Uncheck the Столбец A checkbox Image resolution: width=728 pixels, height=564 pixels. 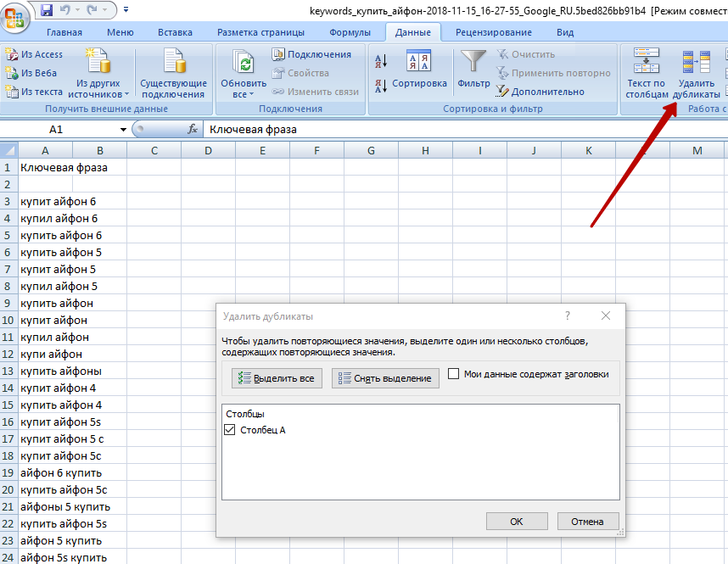(x=230, y=430)
